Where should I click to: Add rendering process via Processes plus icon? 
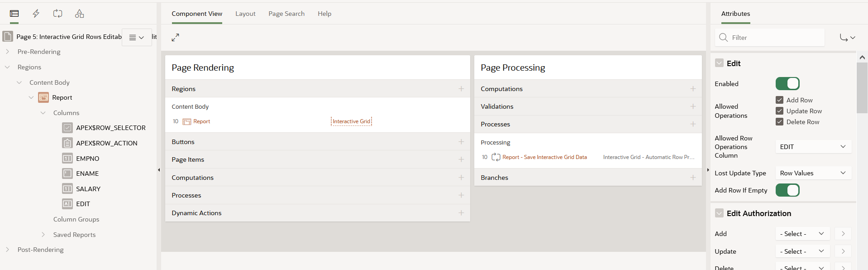click(x=461, y=195)
